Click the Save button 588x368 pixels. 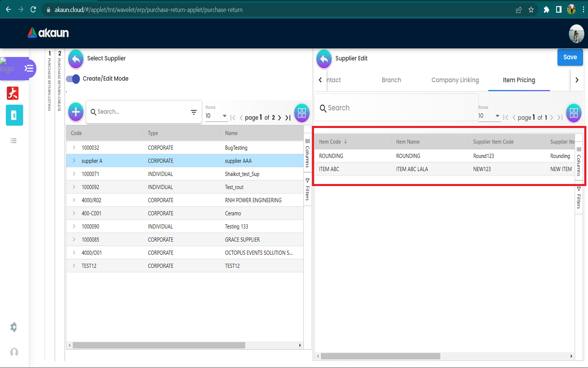click(x=570, y=57)
